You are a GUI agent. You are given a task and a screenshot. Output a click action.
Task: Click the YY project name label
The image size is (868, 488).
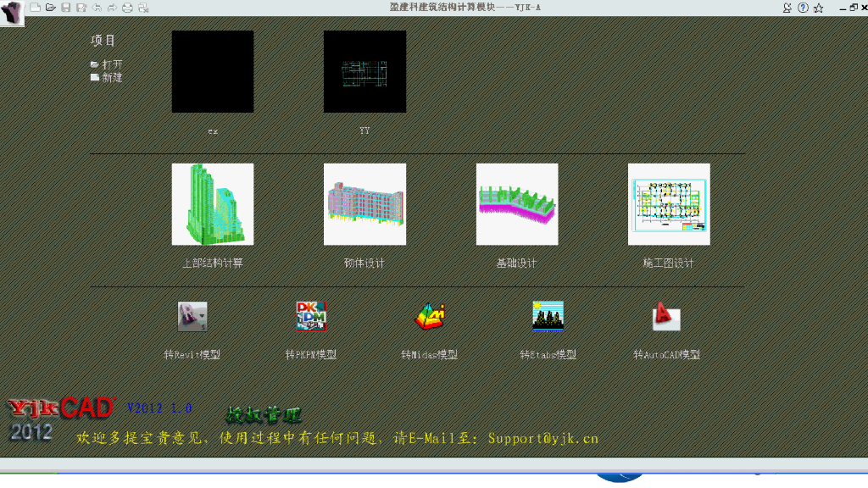(x=364, y=130)
